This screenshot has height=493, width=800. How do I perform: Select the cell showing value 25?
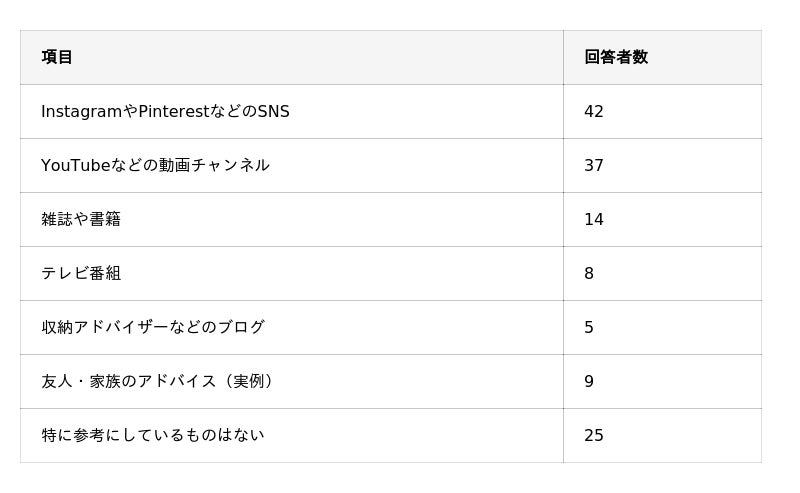point(594,435)
